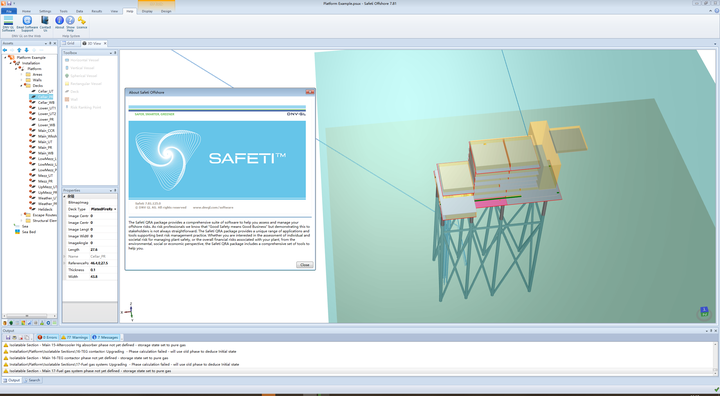Switch to the Grid view tab
This screenshot has width=720, height=396.
pyautogui.click(x=69, y=43)
